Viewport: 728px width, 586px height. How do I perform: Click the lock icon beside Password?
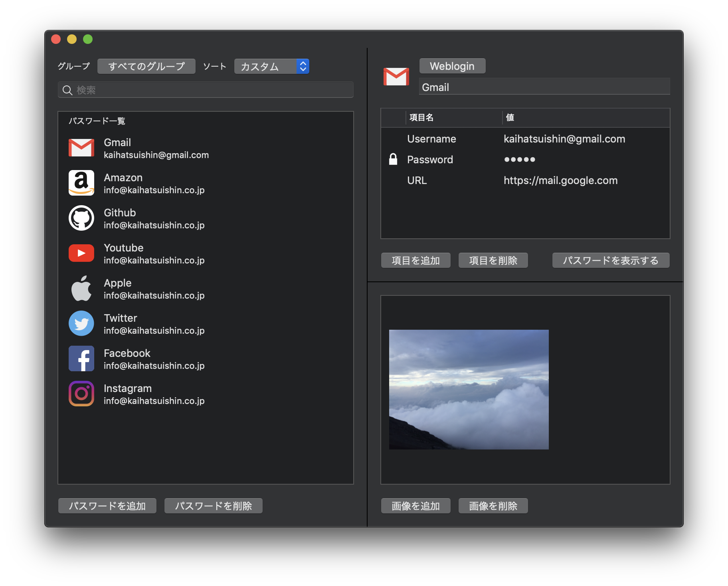tap(393, 159)
